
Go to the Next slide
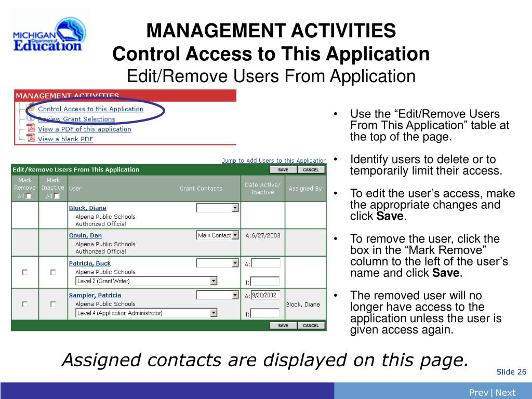(x=506, y=393)
